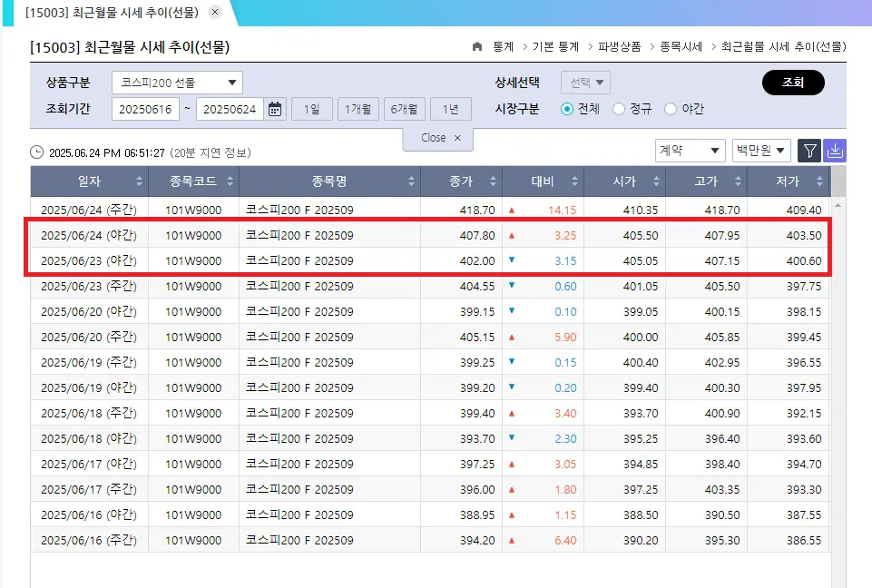Select row 2025/06/23 (야간)

(x=430, y=261)
